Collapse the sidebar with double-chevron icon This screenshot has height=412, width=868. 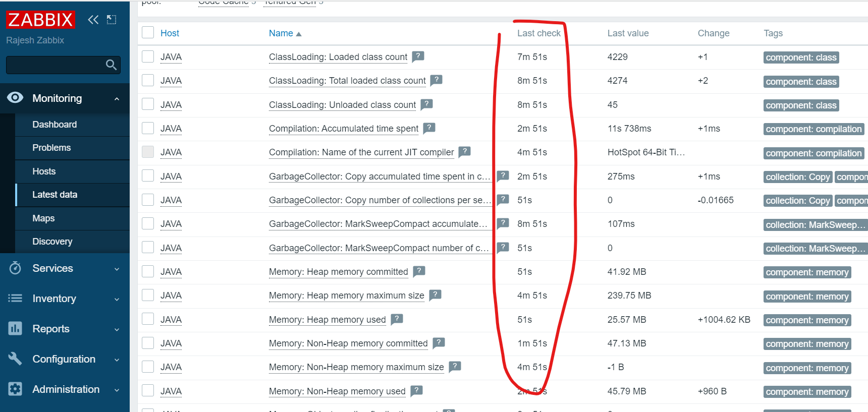[x=93, y=20]
